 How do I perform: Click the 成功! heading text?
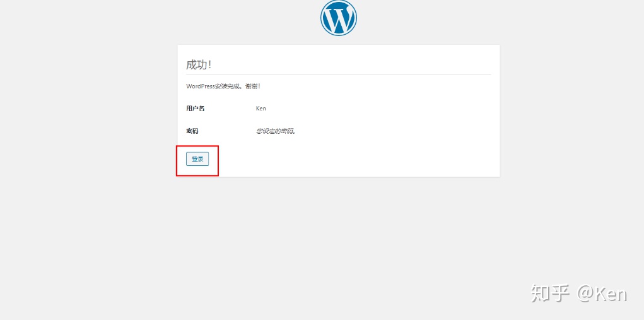tap(199, 65)
